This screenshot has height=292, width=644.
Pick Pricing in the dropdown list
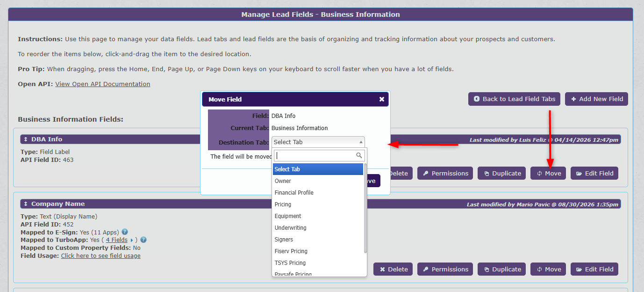[318, 204]
